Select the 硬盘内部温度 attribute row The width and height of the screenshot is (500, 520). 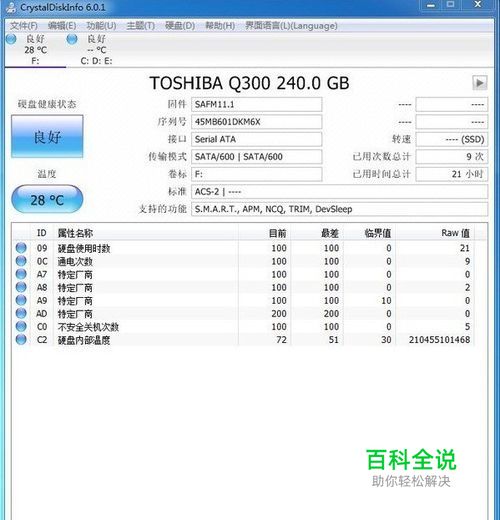[x=243, y=340]
